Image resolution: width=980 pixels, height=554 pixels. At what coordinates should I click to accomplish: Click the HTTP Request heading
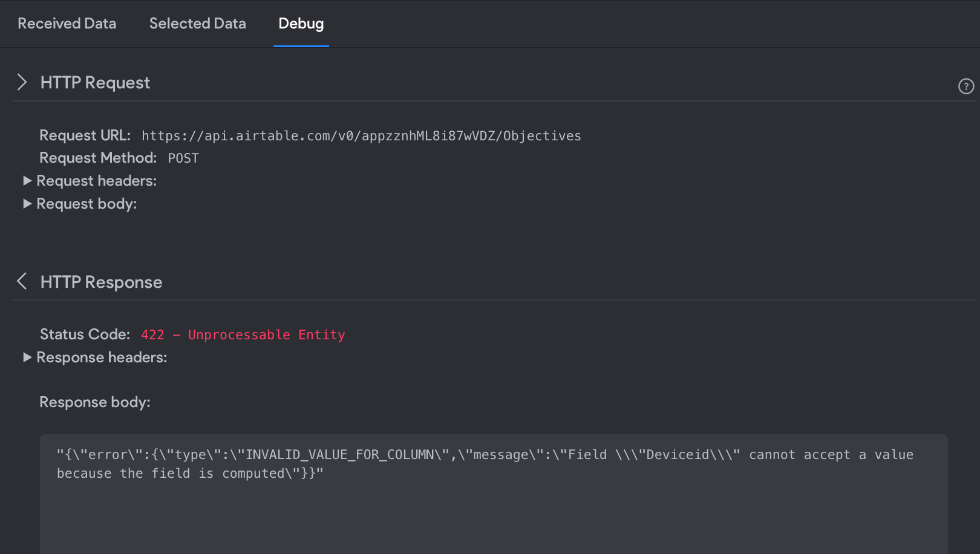click(95, 83)
